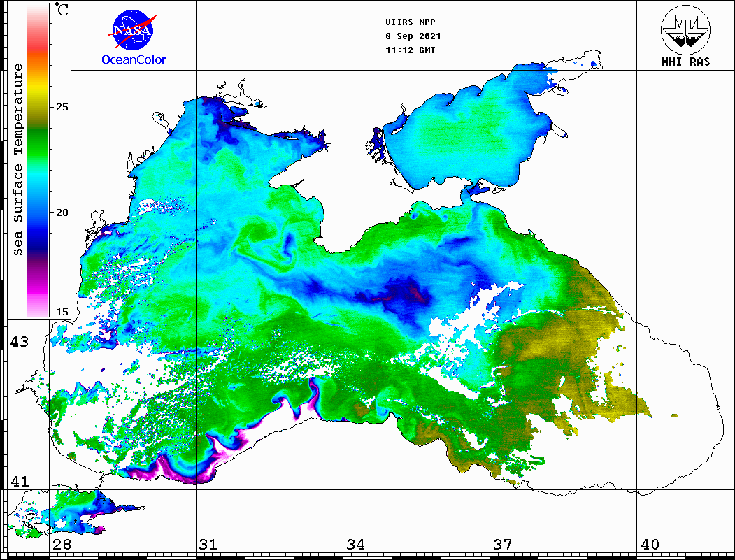
Task: Click the '8 Sep 2021' date text
Action: 413,36
